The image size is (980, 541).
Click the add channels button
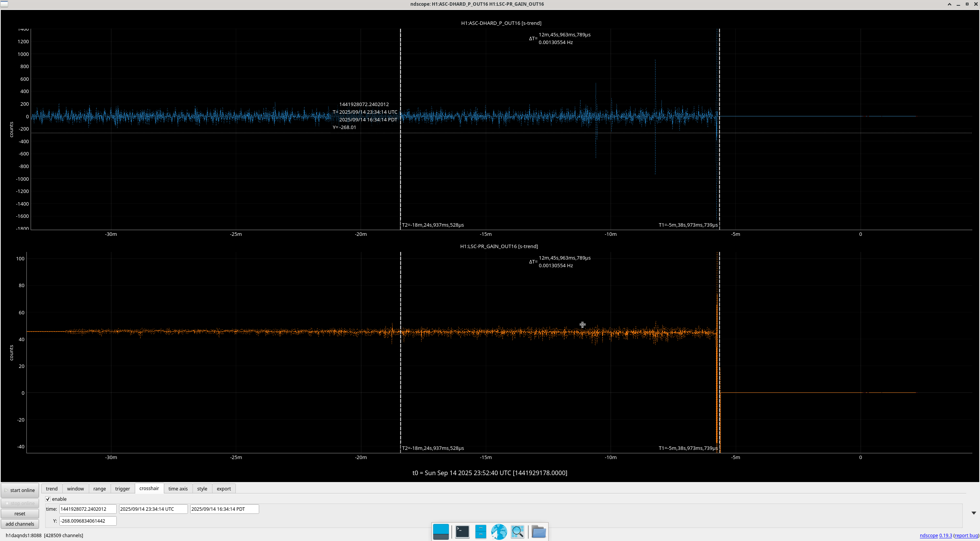(x=20, y=524)
